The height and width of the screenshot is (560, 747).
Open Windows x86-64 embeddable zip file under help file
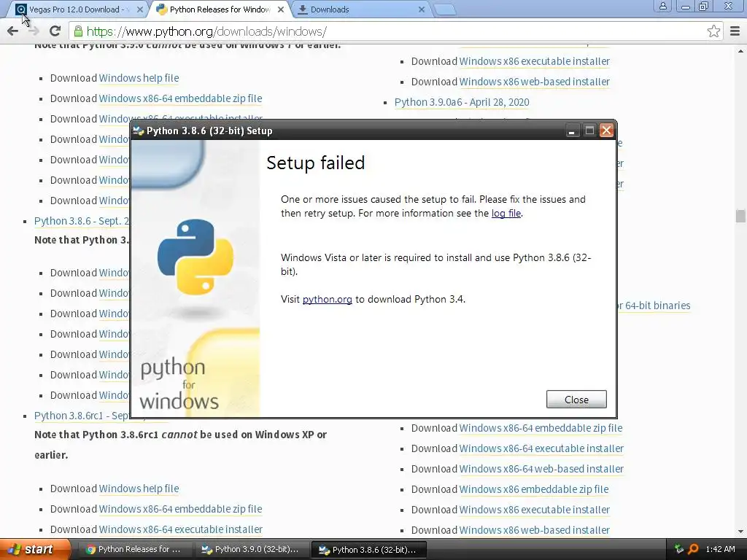(x=181, y=98)
